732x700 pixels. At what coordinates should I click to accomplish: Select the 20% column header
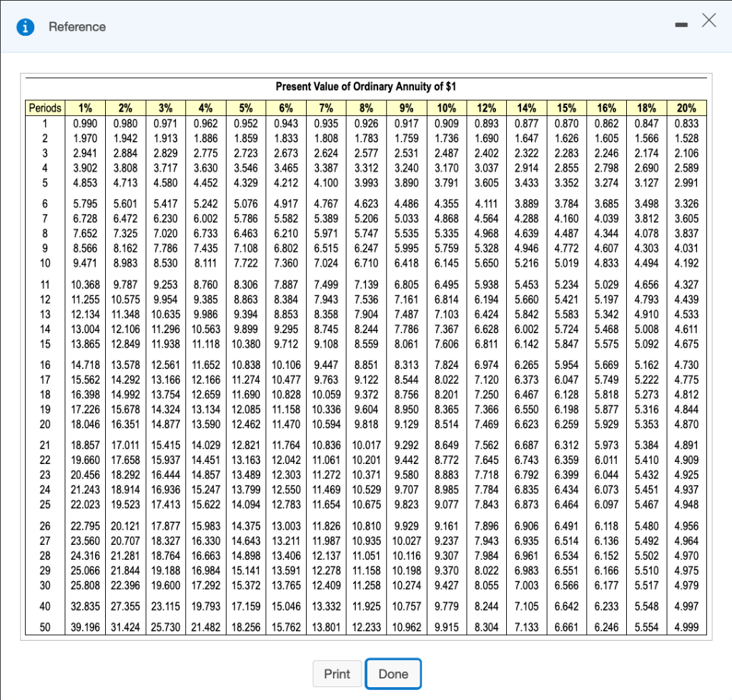click(x=686, y=108)
